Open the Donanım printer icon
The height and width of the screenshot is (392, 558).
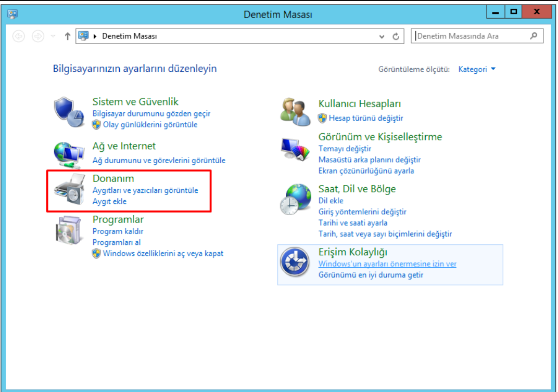tap(69, 191)
